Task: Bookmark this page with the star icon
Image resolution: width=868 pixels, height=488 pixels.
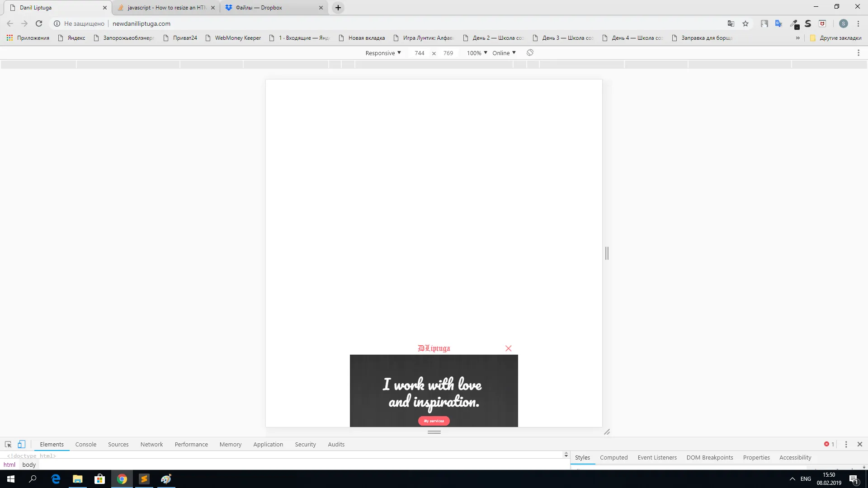Action: (745, 23)
